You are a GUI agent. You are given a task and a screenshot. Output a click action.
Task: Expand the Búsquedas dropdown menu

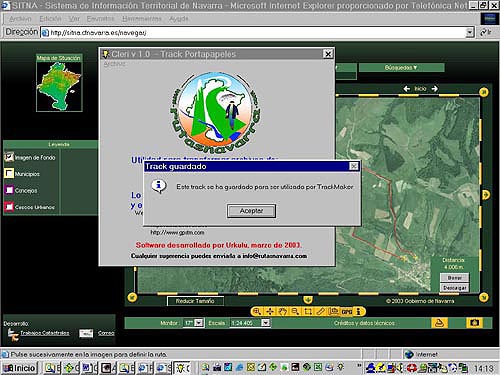coord(401,68)
